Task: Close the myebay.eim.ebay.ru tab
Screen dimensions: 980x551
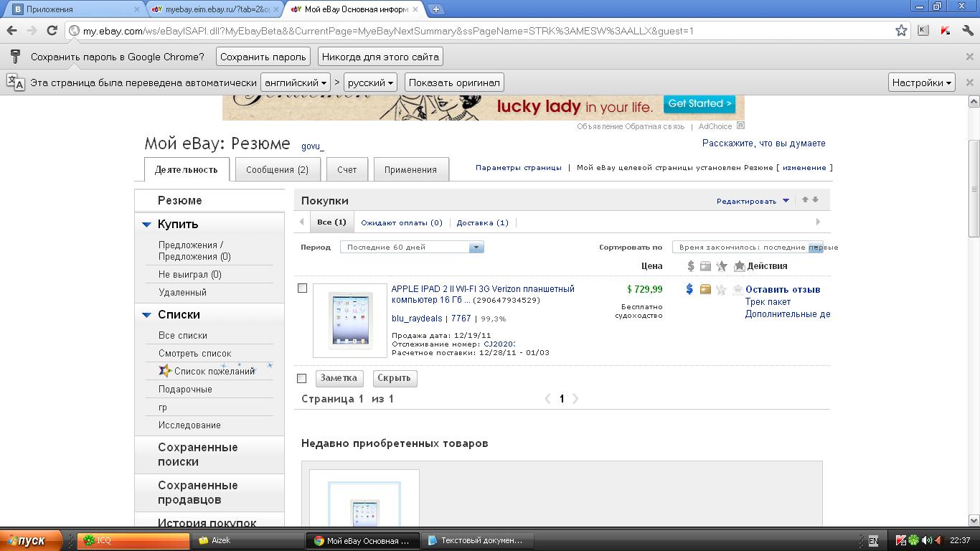Action: pos(276,9)
